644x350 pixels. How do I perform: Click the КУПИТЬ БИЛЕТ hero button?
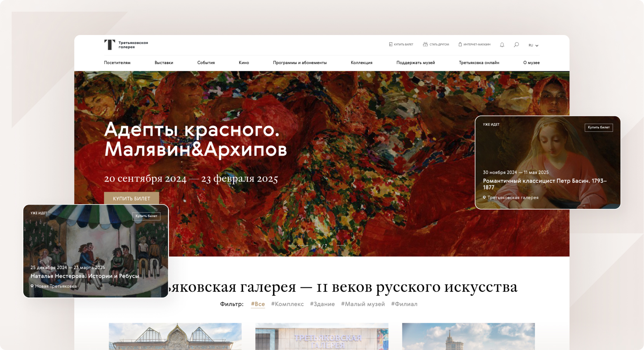coord(132,198)
